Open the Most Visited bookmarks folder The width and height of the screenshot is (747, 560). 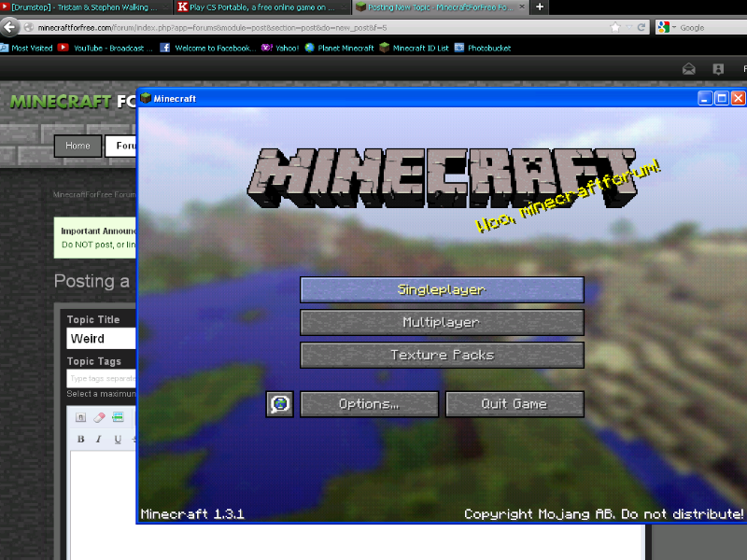[x=26, y=48]
